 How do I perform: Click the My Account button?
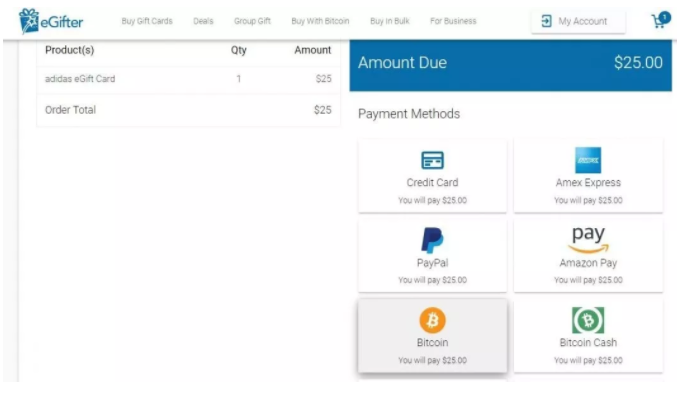coord(578,21)
